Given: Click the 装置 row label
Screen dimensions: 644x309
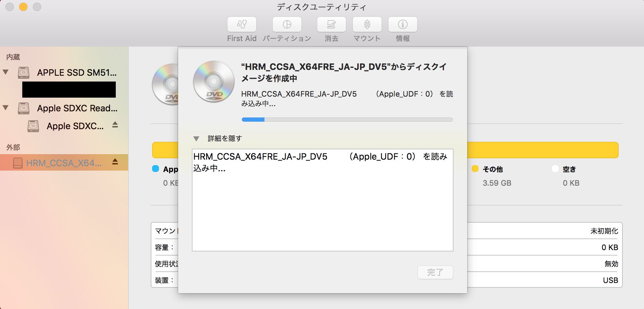Looking at the screenshot, I should [x=164, y=280].
